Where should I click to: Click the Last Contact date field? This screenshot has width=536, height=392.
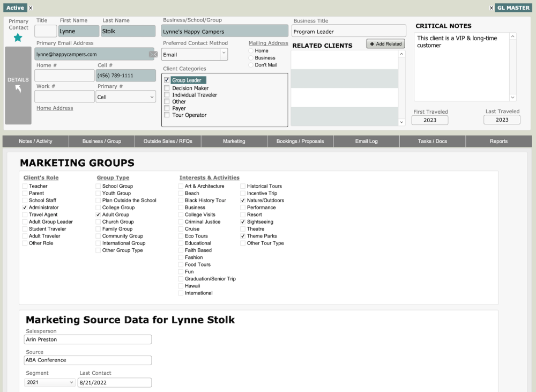pyautogui.click(x=115, y=382)
